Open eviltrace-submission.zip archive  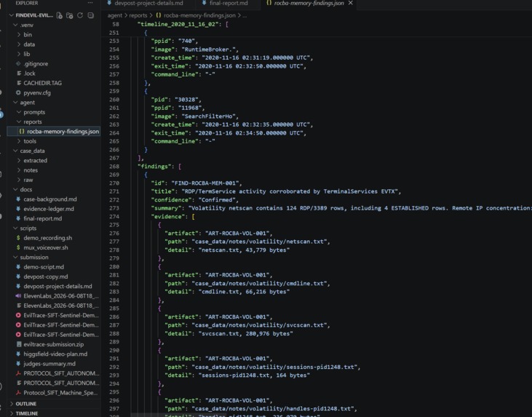click(x=53, y=344)
